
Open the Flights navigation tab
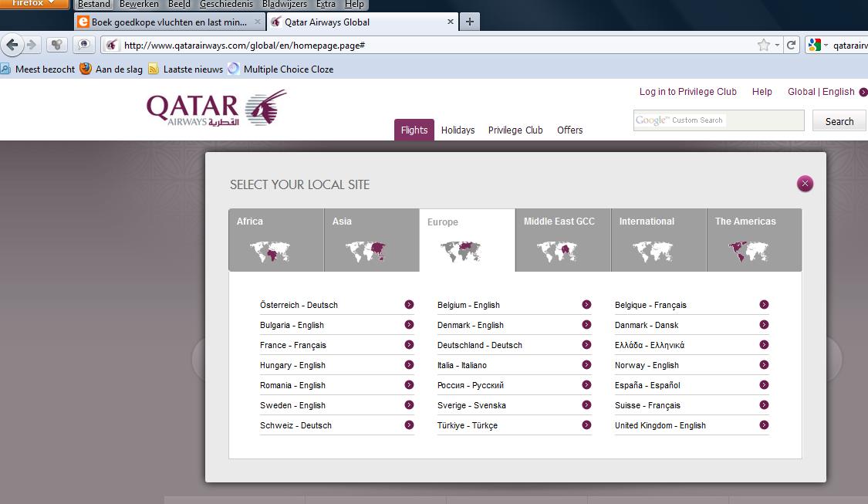[414, 130]
